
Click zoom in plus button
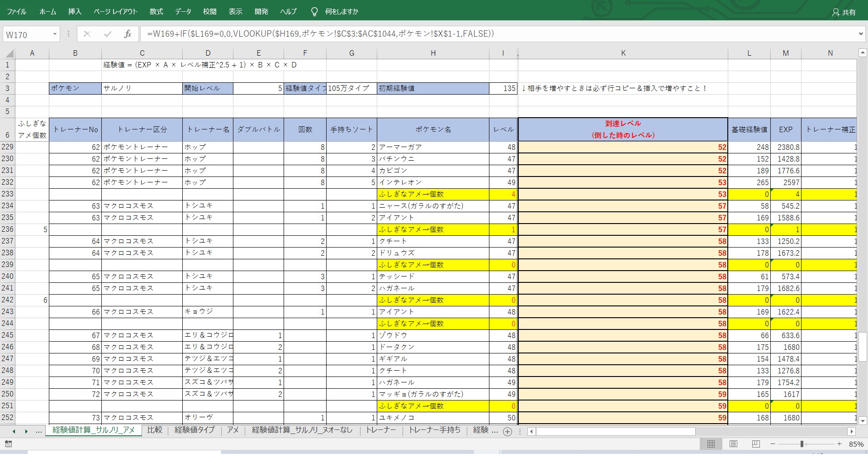(839, 444)
